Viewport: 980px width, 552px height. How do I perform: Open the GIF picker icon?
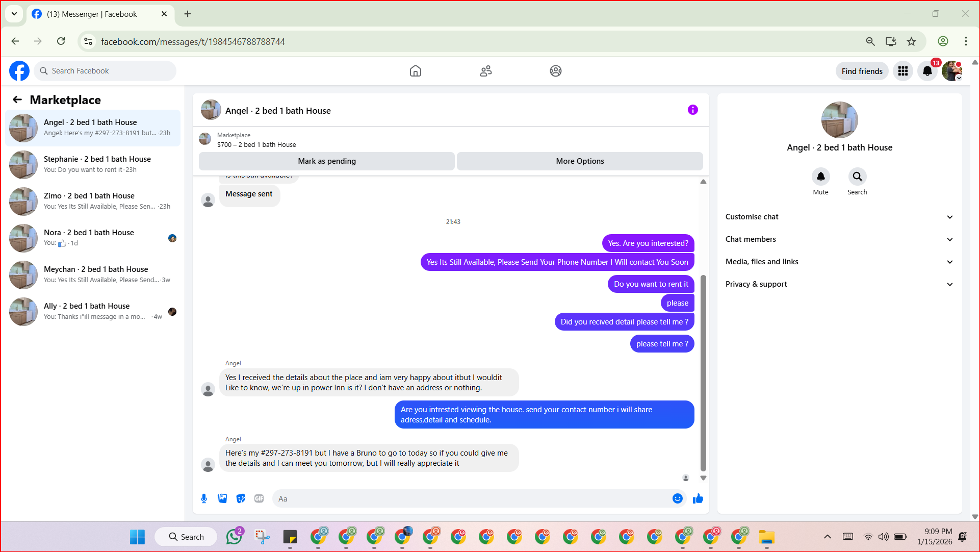[x=259, y=498]
